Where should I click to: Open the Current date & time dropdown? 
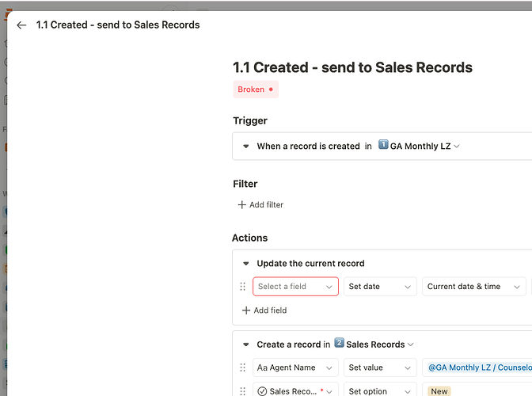(x=473, y=287)
